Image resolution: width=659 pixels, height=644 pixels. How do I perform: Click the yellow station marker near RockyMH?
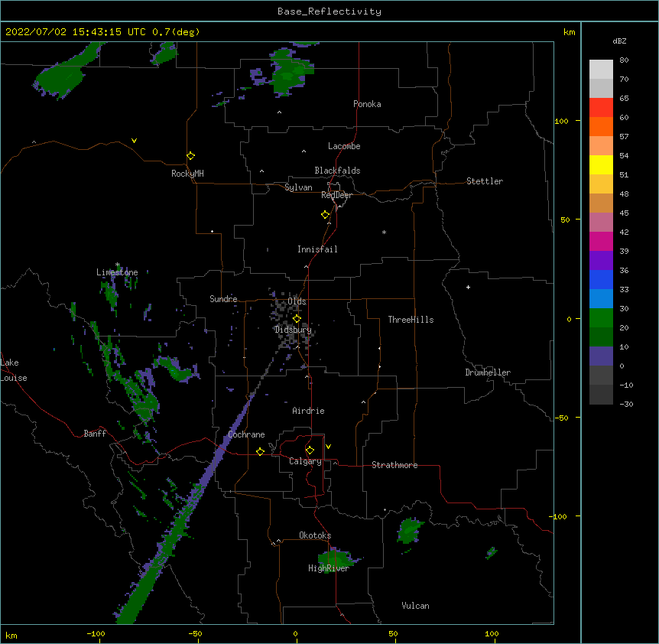190,156
